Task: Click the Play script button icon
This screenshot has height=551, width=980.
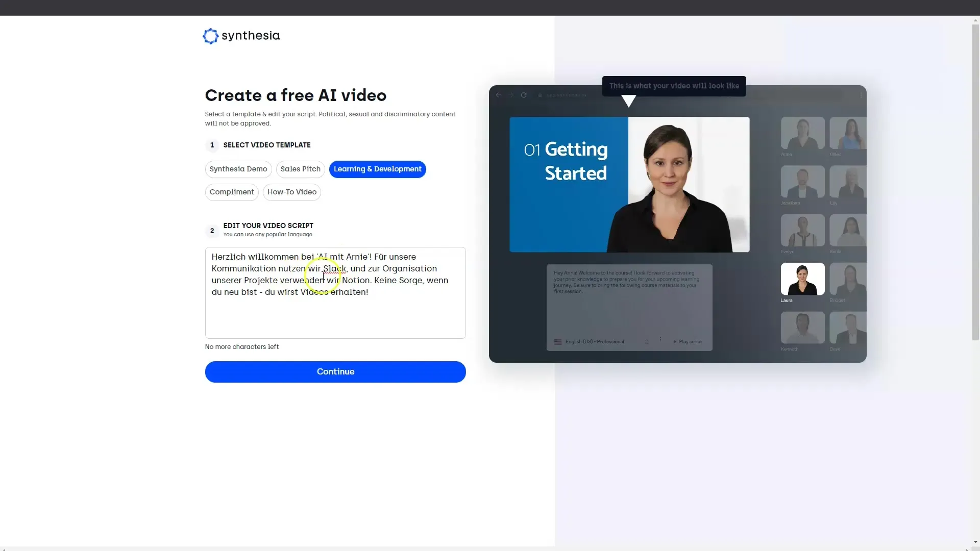Action: [x=674, y=341]
